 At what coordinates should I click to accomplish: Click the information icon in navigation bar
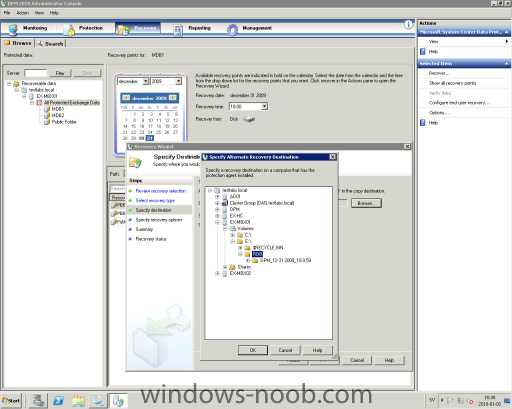408,25
